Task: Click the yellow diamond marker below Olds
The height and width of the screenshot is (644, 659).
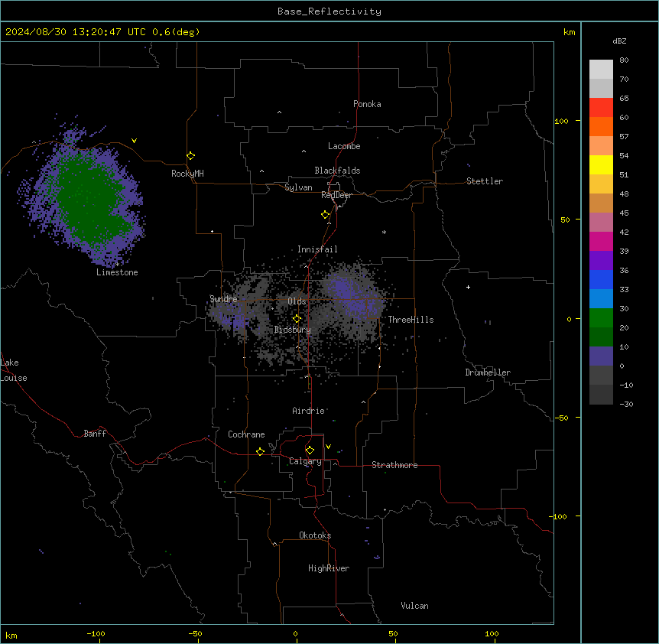Action: (297, 319)
